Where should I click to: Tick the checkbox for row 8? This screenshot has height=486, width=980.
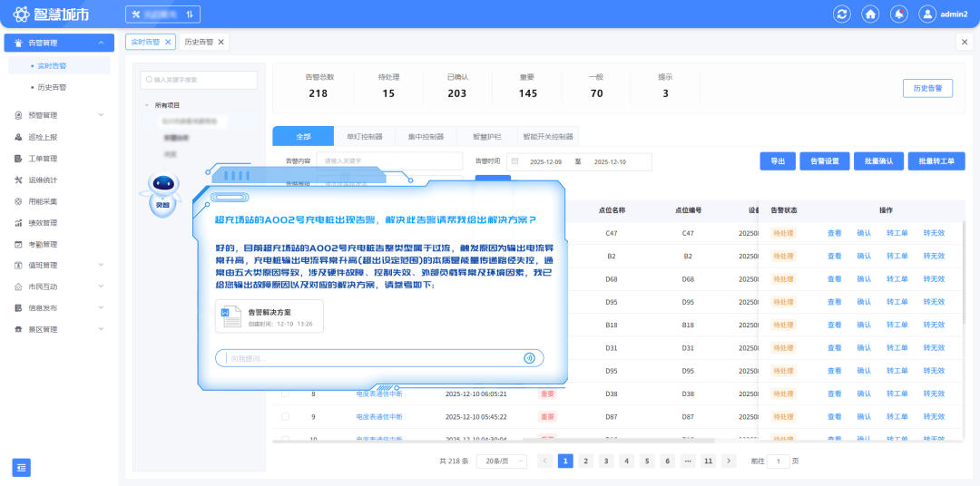point(285,394)
